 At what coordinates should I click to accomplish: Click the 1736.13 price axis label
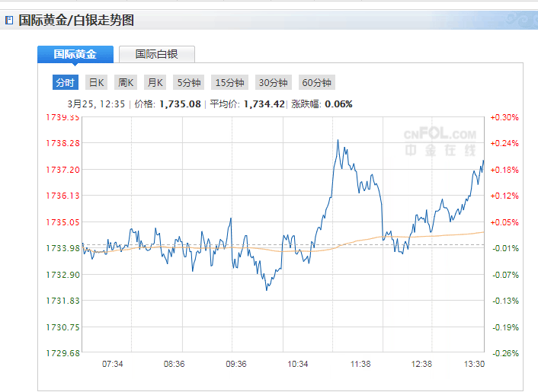pos(62,196)
